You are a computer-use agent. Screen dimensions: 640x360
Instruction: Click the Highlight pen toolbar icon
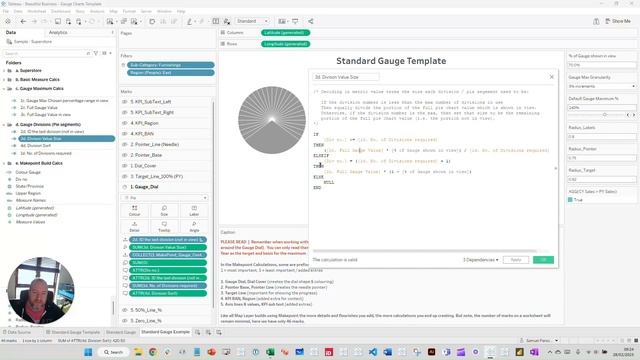click(190, 21)
